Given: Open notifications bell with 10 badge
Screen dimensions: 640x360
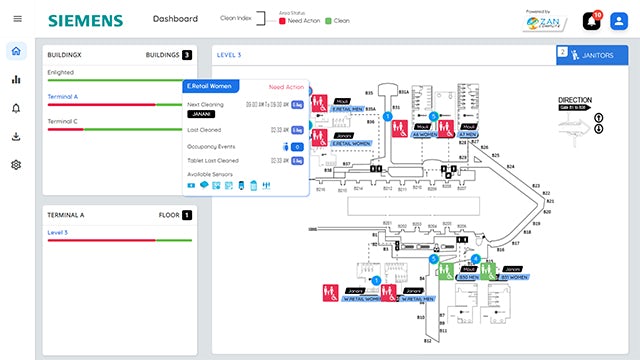Looking at the screenshot, I should pos(592,20).
